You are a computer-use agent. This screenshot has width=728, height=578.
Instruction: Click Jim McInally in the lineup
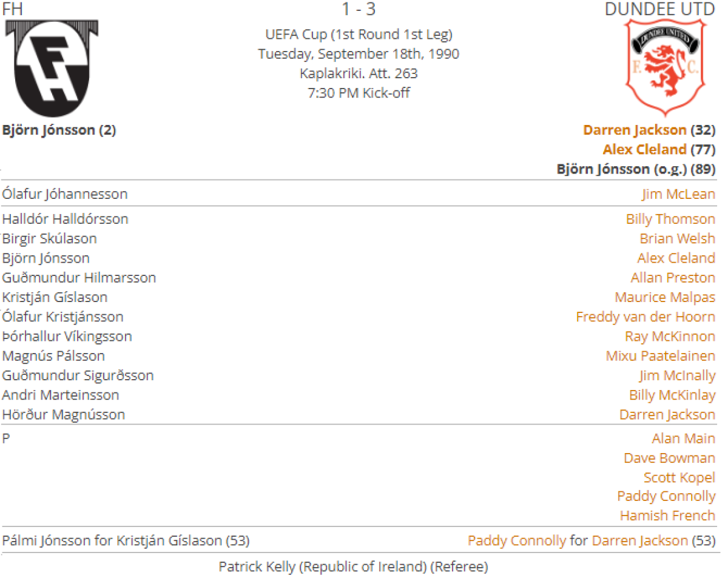click(677, 375)
